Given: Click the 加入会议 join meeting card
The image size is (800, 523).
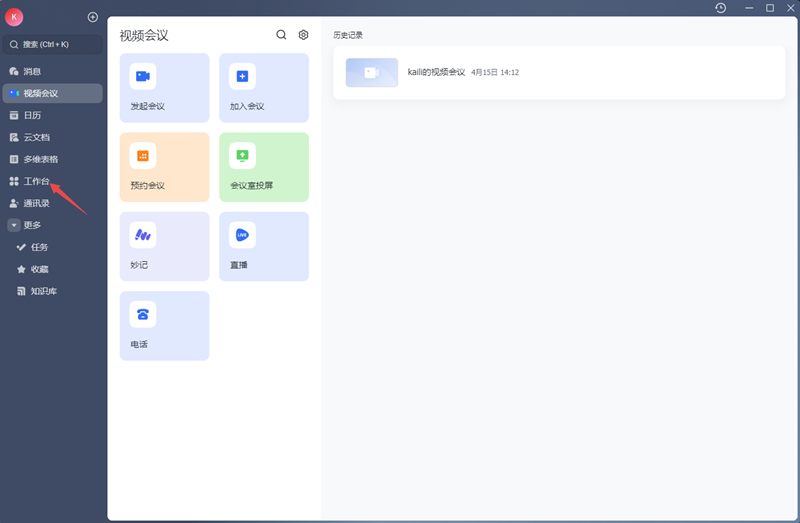Looking at the screenshot, I should point(264,88).
